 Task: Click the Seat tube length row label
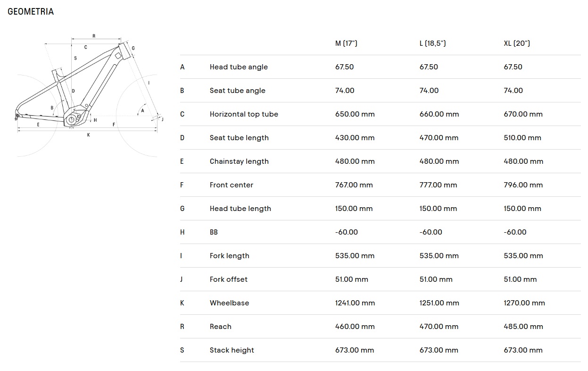pos(239,138)
